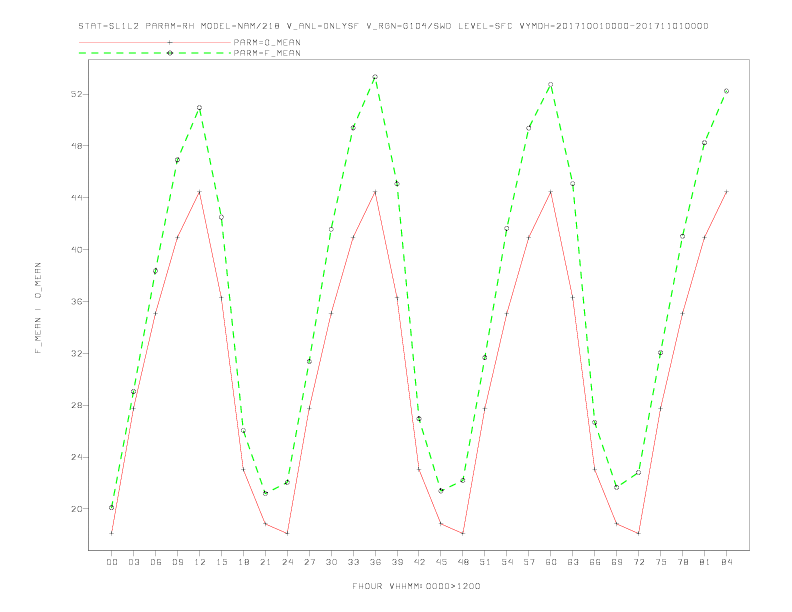The height and width of the screenshot is (612, 792).
Task: Click the y-axis tick label 48
Action: pos(77,146)
